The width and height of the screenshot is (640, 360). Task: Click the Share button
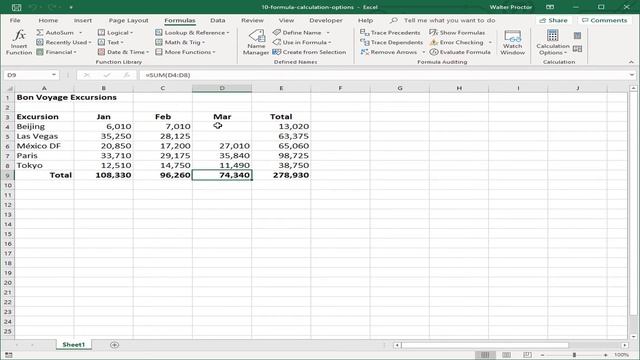553,20
